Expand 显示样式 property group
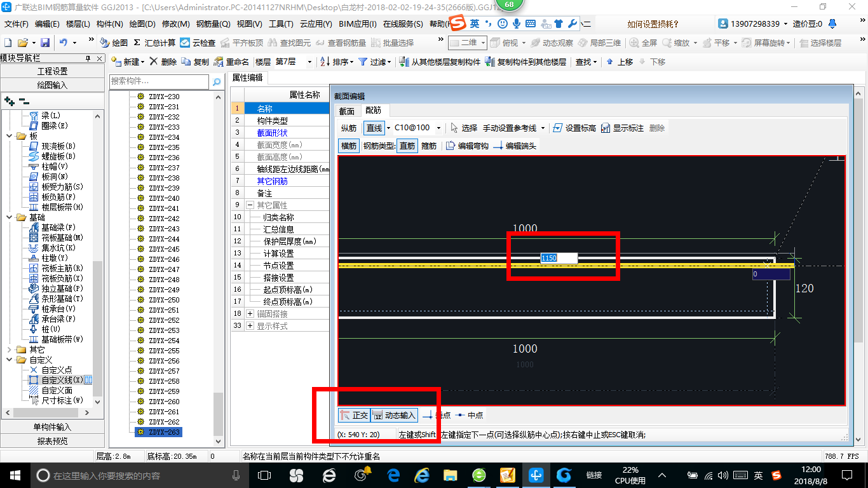This screenshot has height=488, width=868. coord(250,326)
